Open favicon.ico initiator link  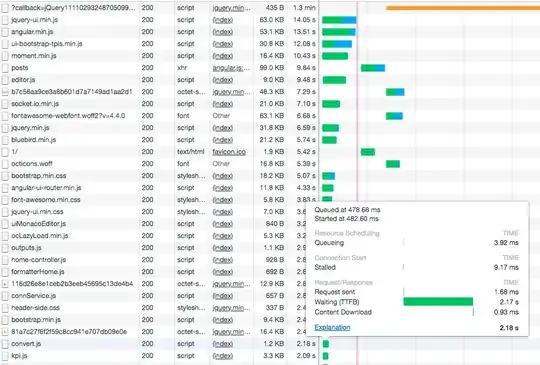coord(229,152)
